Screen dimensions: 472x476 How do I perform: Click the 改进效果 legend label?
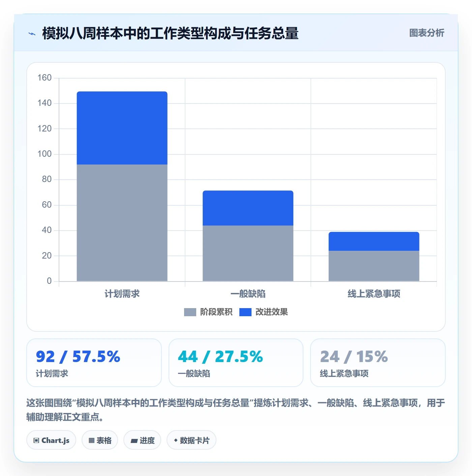tap(271, 312)
